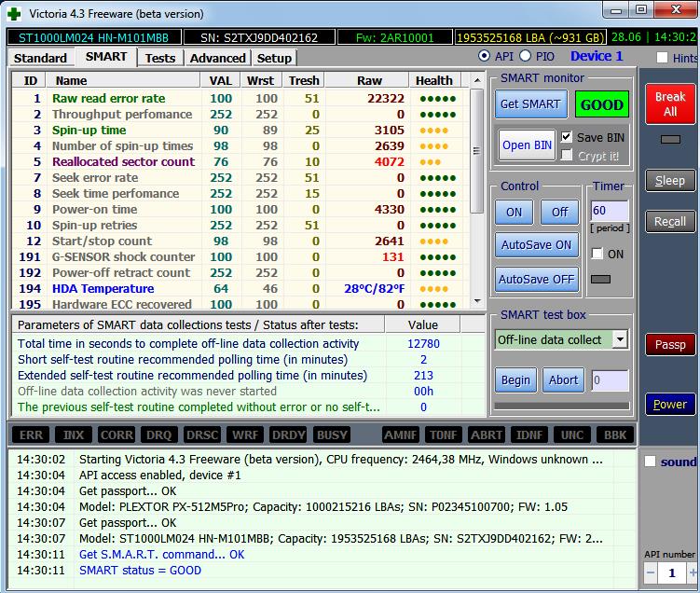Enable the sound checkbox
Viewport: 700px width, 593px height.
point(650,462)
